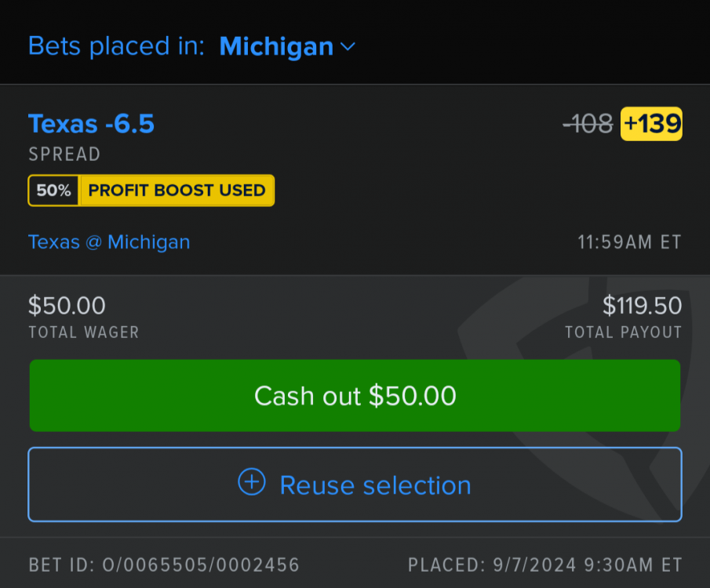The height and width of the screenshot is (588, 710).
Task: Click the Placed 9/7/2024 timestamp
Action: pos(544,564)
